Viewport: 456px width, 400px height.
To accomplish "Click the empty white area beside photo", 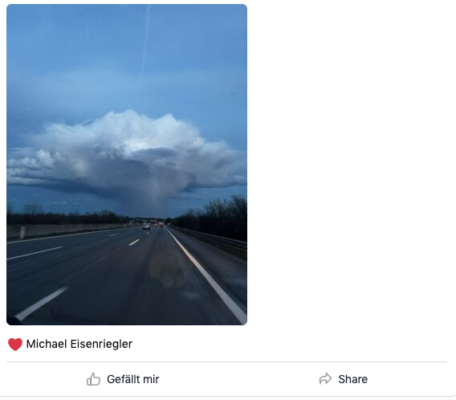I will tap(350, 165).
